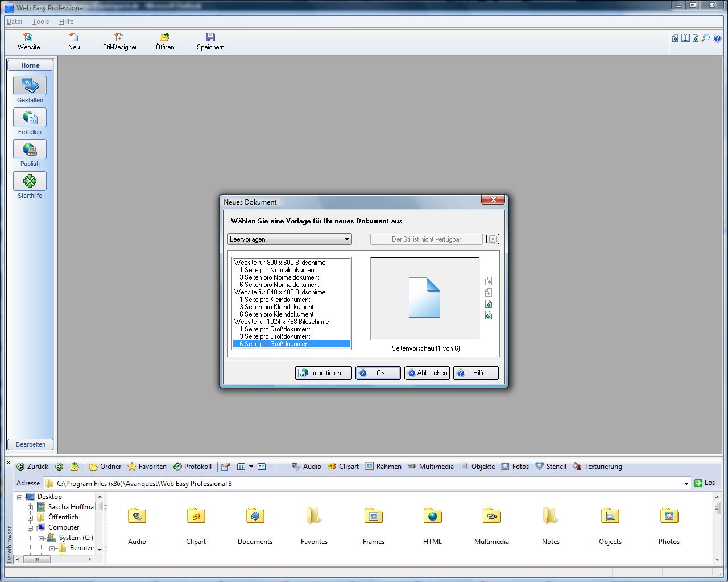The width and height of the screenshot is (728, 582).
Task: Switch to the Bearbeiten tab
Action: pyautogui.click(x=30, y=444)
